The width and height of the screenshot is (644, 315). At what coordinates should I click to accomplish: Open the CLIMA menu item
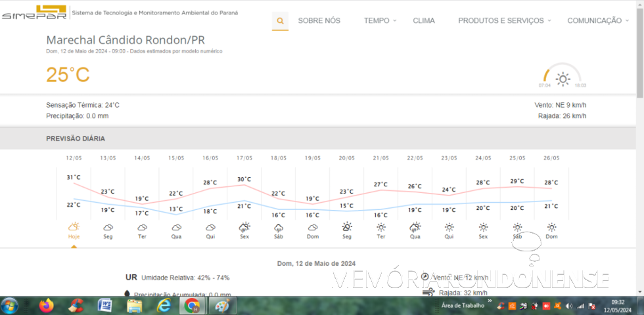pos(424,21)
